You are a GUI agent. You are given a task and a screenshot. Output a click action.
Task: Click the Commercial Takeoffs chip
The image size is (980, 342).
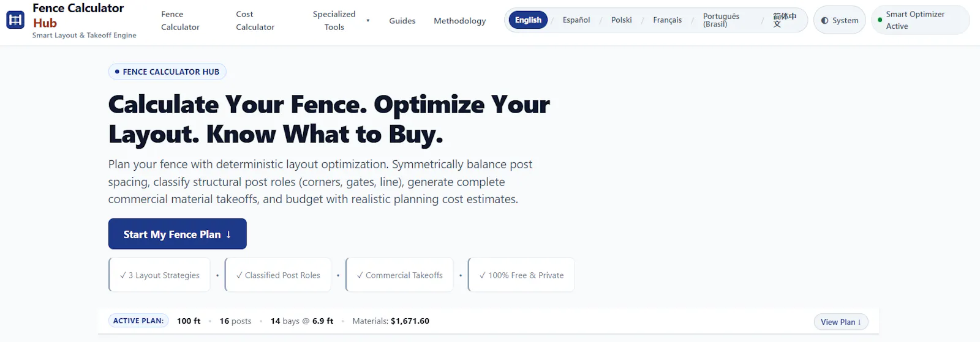399,275
